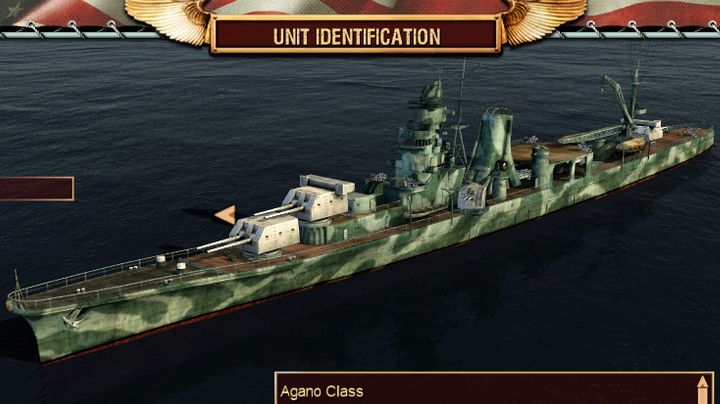Click the second superfiring gun turret
Screen dimensions: 720x404
click(319, 197)
